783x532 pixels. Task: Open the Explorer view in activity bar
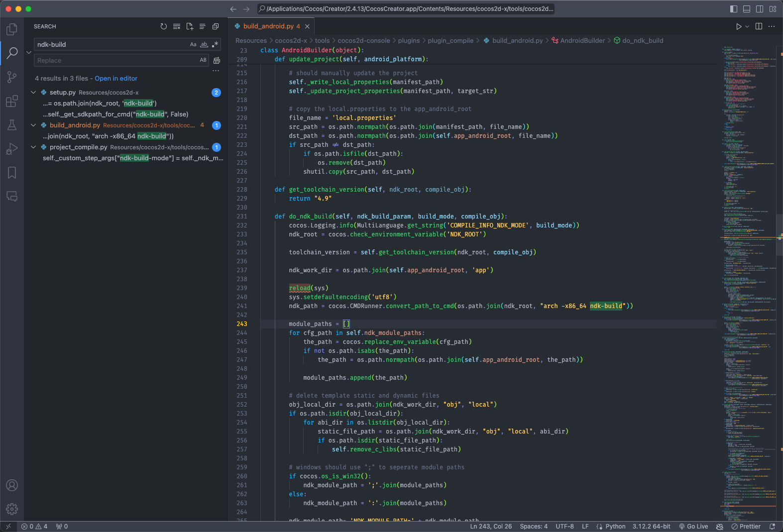(12, 29)
